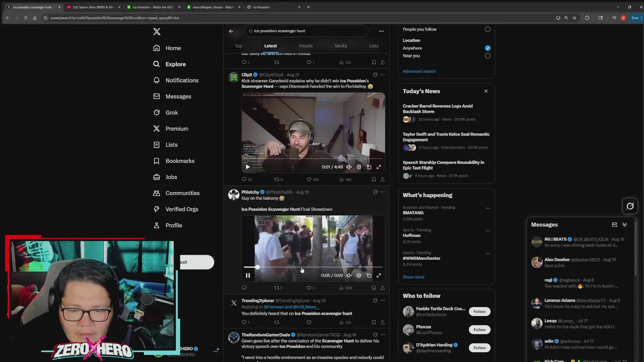Click the browser address bar
The image size is (644, 362).
coord(297,18)
